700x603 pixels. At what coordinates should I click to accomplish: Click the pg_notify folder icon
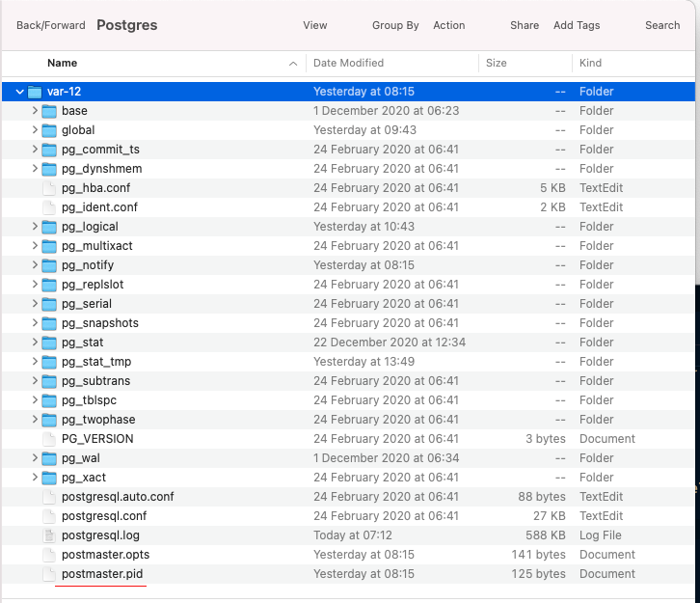tap(49, 265)
